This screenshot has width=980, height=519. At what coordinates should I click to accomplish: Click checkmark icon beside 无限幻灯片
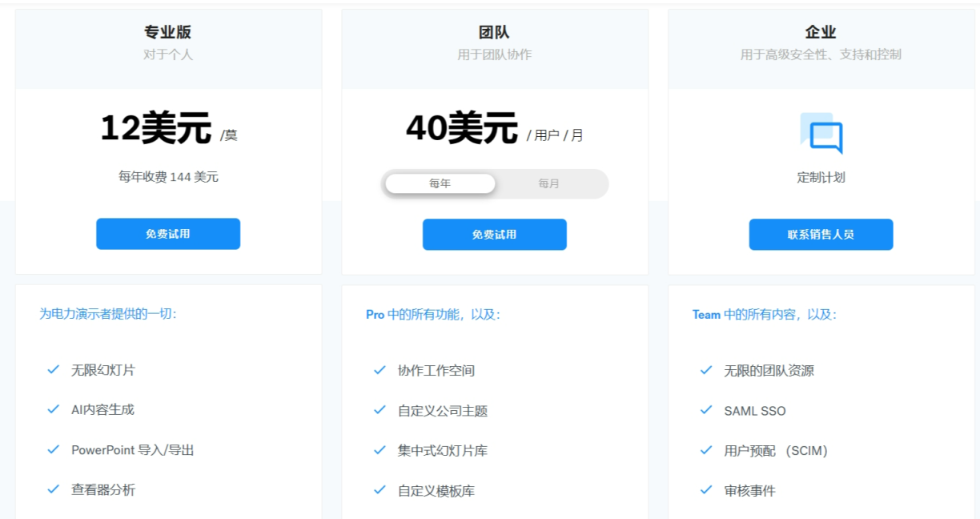(x=54, y=369)
